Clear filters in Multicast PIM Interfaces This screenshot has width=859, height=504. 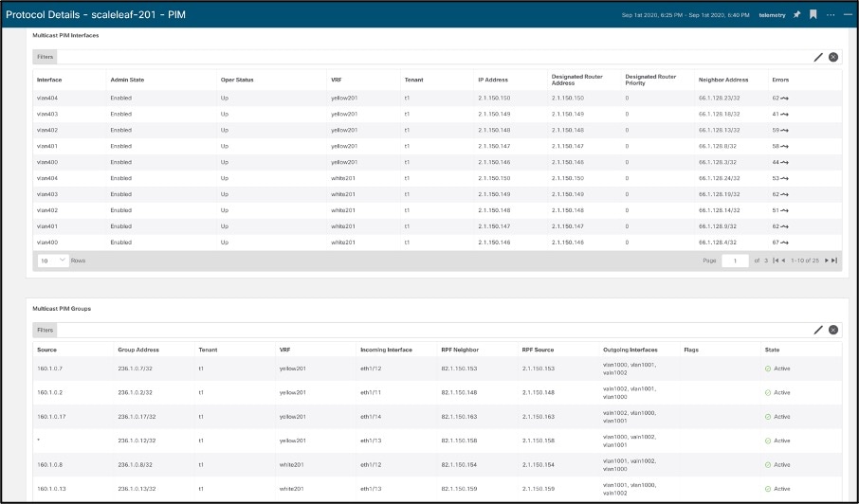(x=833, y=57)
